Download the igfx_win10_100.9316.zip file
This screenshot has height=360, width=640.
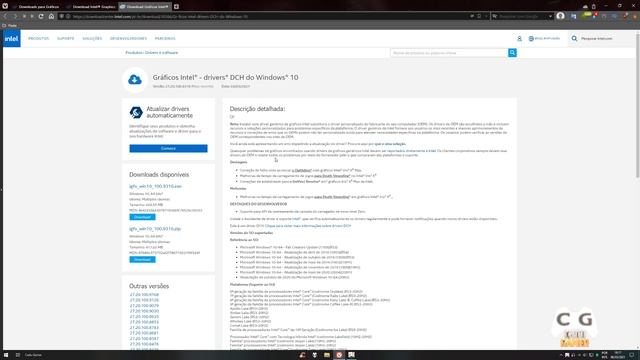click(142, 259)
